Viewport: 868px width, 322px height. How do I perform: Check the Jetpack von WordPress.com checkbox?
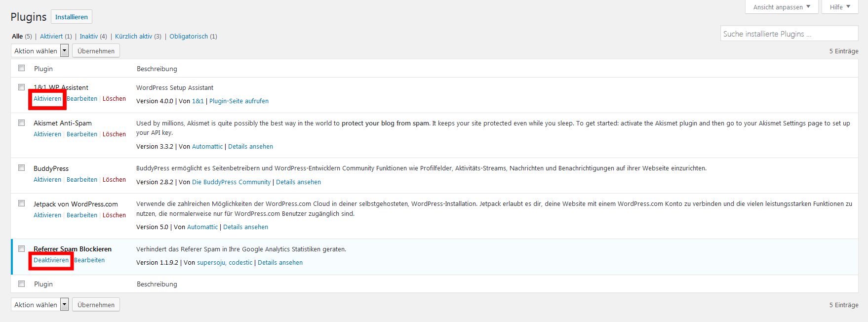point(22,203)
